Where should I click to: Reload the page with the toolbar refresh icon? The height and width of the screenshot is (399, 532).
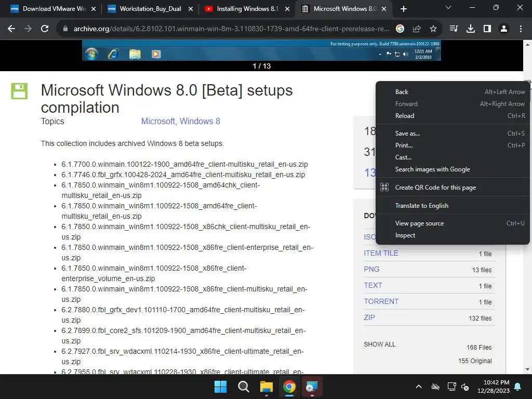[x=45, y=29]
